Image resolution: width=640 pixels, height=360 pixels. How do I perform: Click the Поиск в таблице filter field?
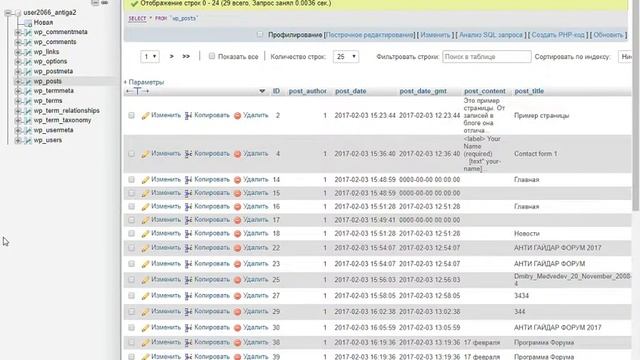(x=487, y=57)
